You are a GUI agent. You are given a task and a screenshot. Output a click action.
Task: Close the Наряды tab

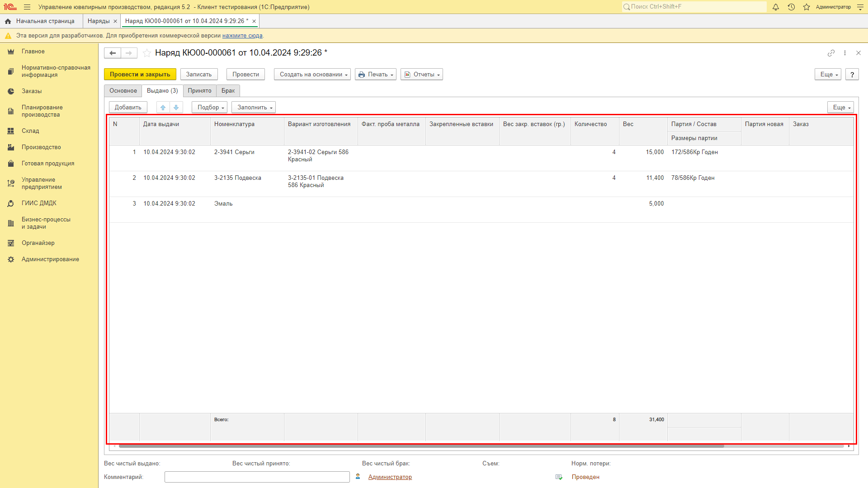click(x=115, y=21)
